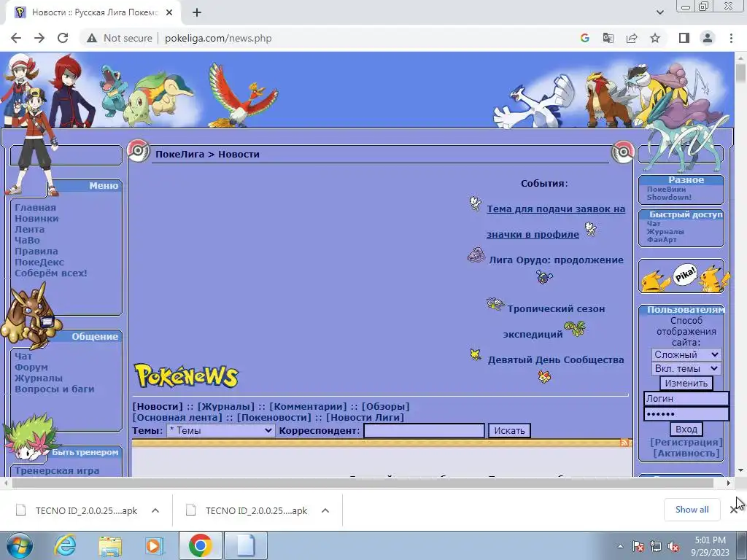Close the Новости tab

point(169,12)
